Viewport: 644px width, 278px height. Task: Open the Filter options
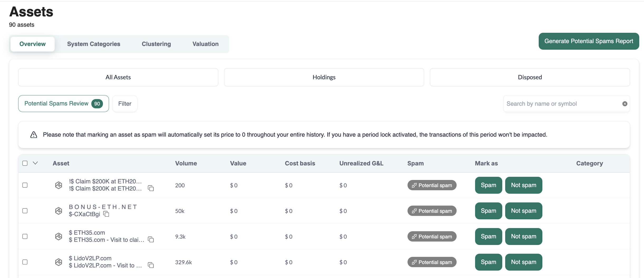[125, 104]
